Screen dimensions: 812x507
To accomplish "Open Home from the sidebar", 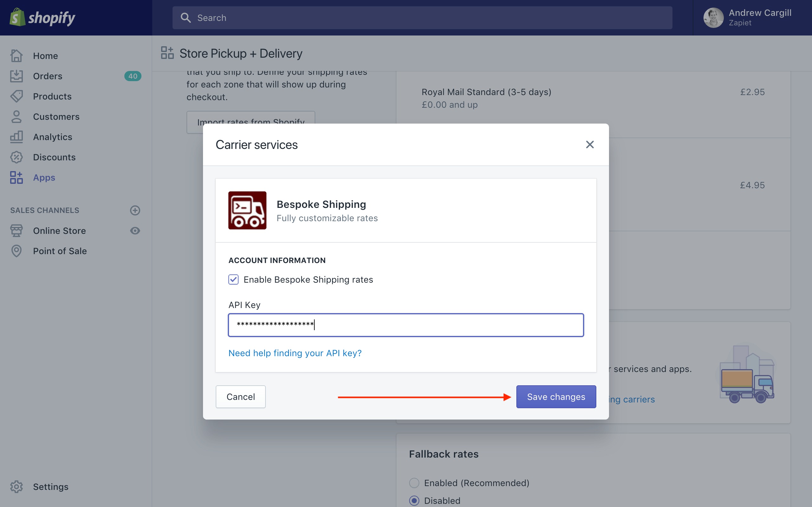I will click(45, 56).
